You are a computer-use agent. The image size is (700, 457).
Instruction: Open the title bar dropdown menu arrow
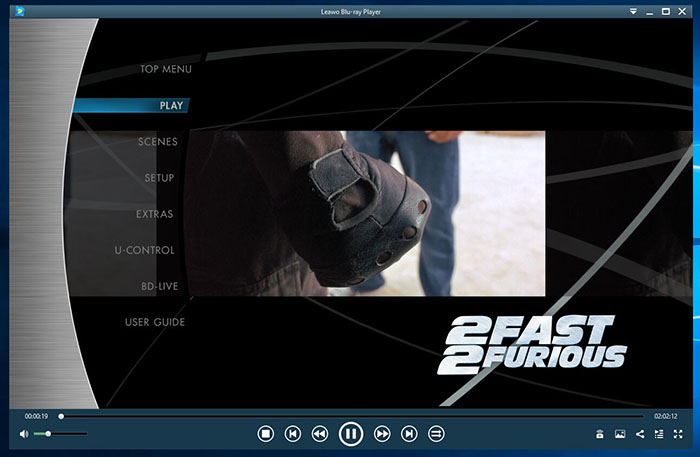[633, 12]
